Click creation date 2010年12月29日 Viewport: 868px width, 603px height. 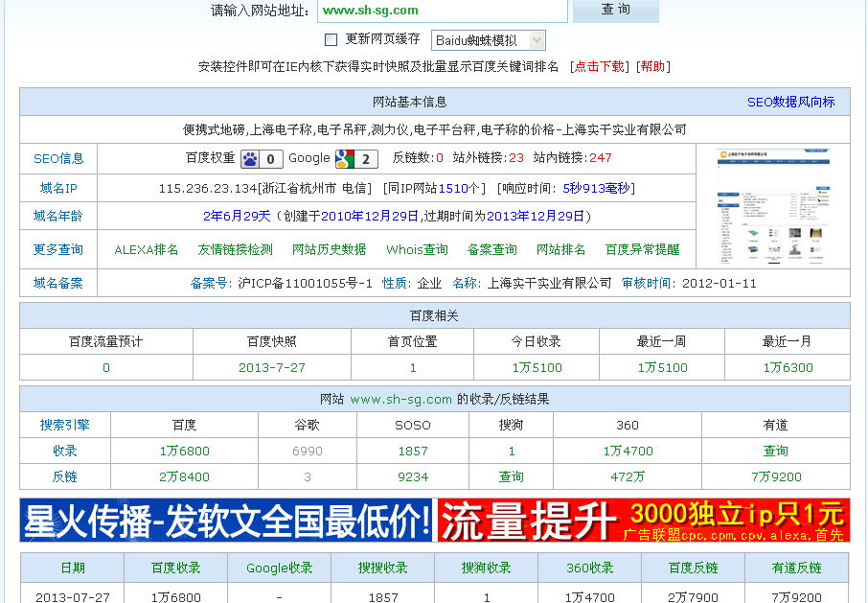click(x=369, y=216)
